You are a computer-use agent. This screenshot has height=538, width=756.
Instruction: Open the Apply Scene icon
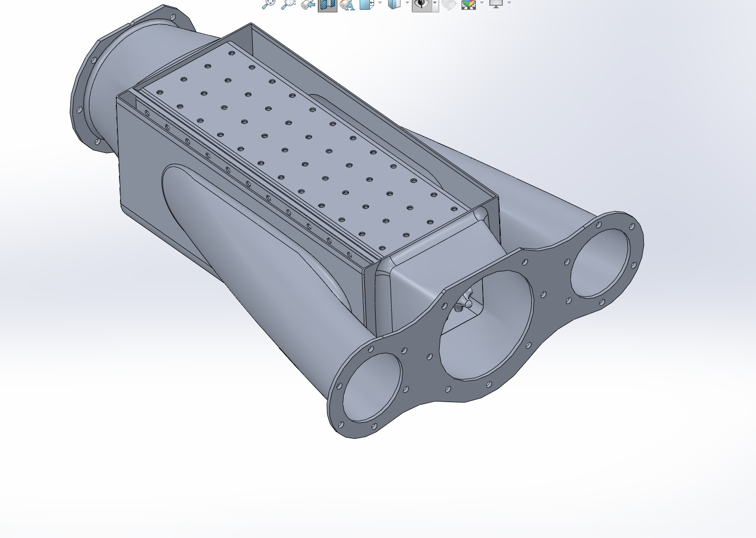pyautogui.click(x=469, y=4)
